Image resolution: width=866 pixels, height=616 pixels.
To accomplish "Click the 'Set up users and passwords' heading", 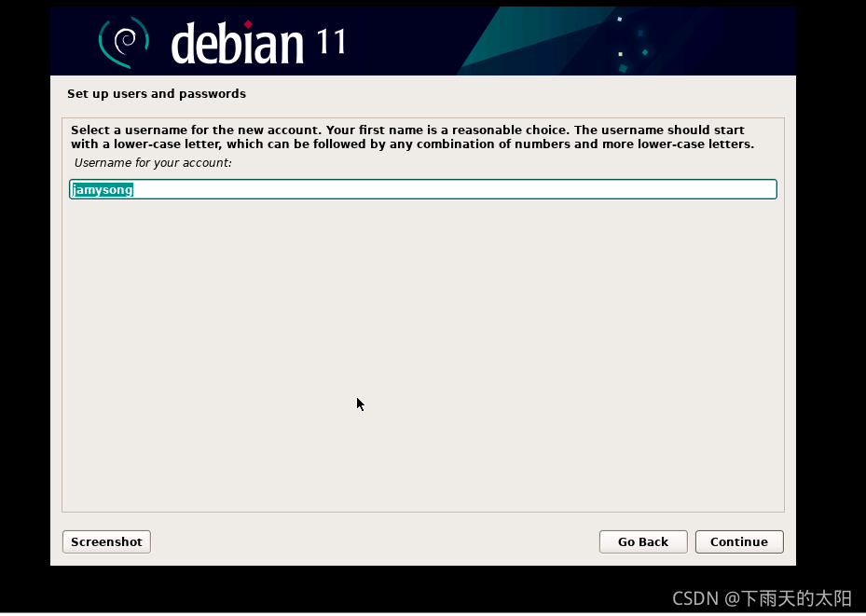I will [157, 94].
